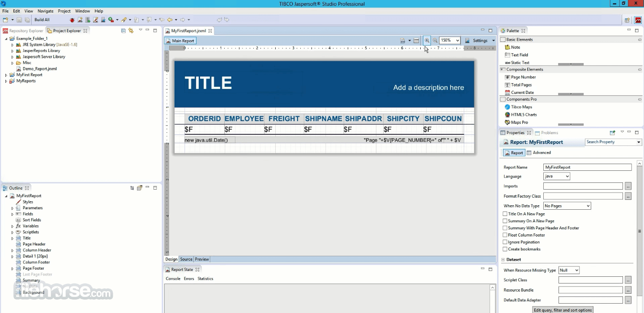
Task: Click the Save All disks icon
Action: (x=27, y=20)
